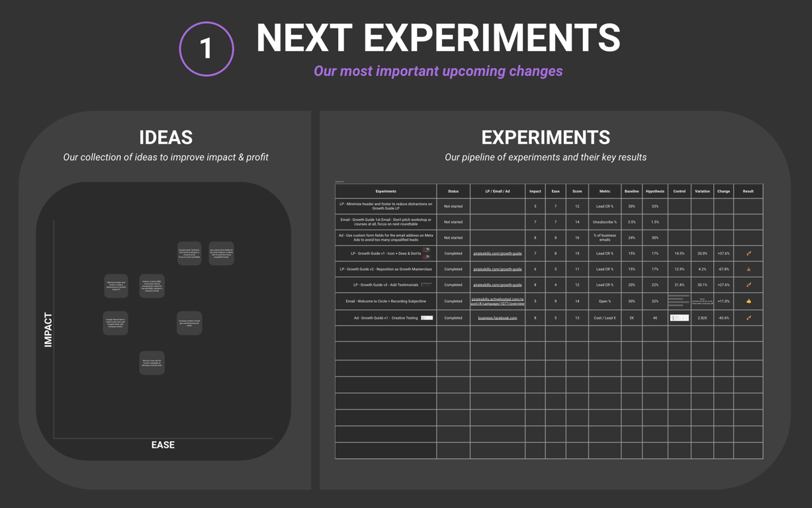Screen dimensions: 812x508
Task: Click the '-43.6%' change value
Action: coord(723,317)
